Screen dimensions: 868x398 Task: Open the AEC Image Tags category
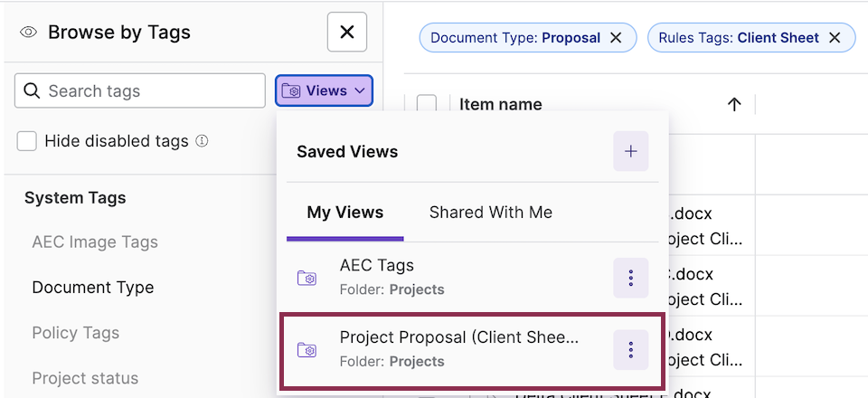tap(95, 242)
